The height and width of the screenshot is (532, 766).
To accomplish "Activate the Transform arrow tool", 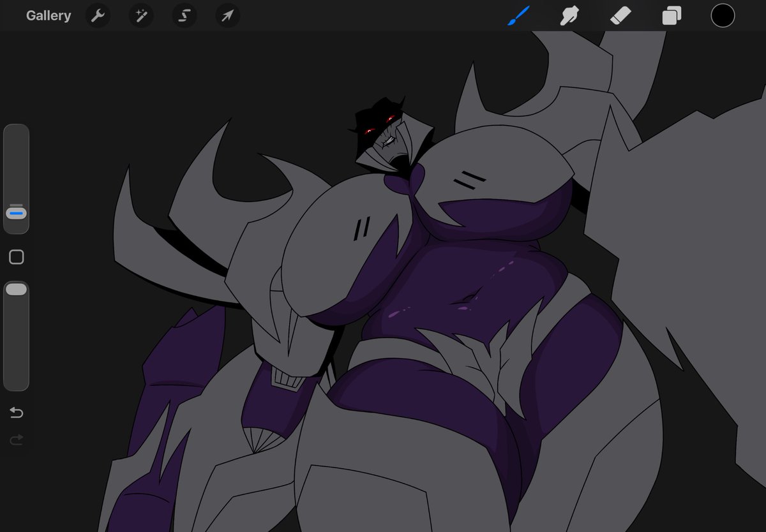I will click(227, 16).
